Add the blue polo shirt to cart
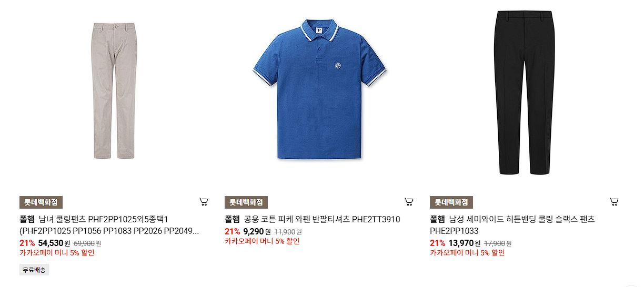Screen dimensions: 644x287 coord(409,202)
